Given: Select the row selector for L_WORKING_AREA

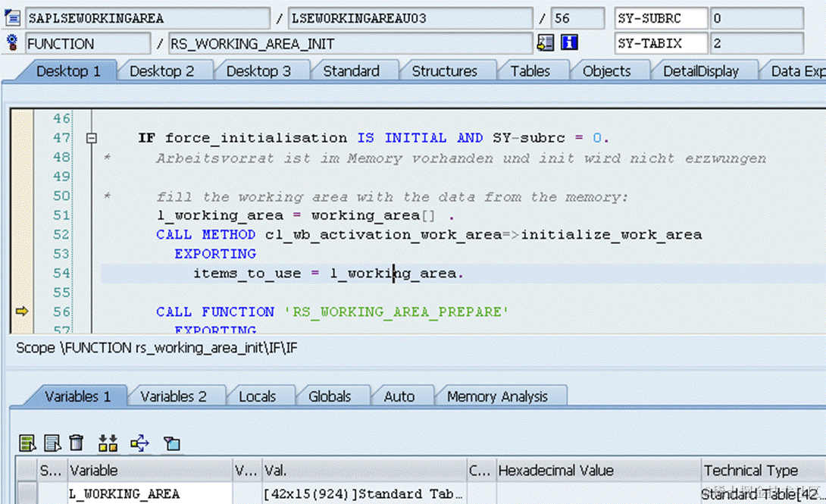Looking at the screenshot, I should (27, 493).
